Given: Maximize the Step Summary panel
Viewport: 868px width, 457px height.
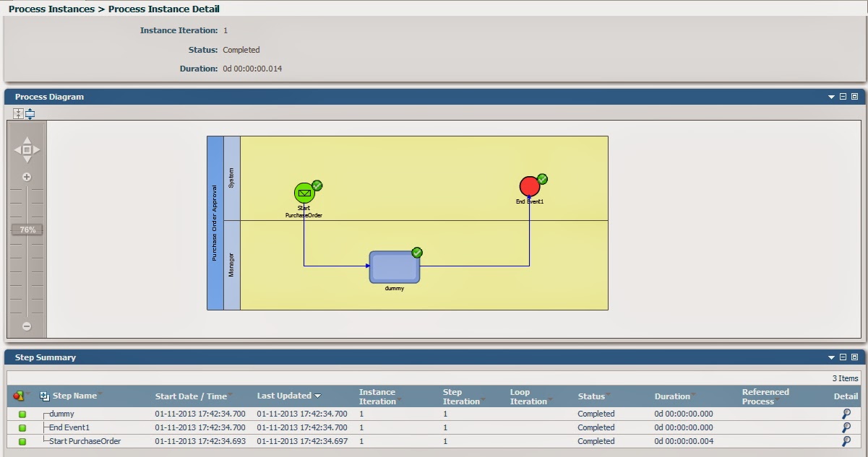Looking at the screenshot, I should tap(854, 357).
